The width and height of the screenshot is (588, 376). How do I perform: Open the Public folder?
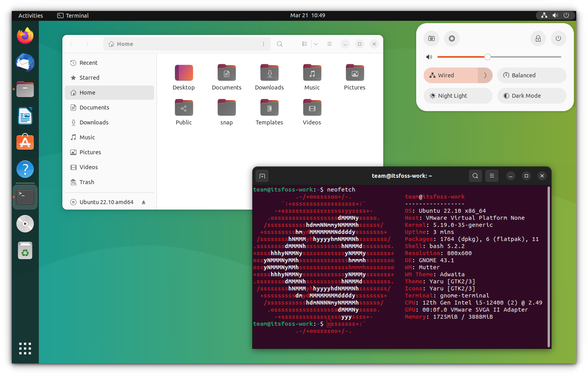click(184, 112)
